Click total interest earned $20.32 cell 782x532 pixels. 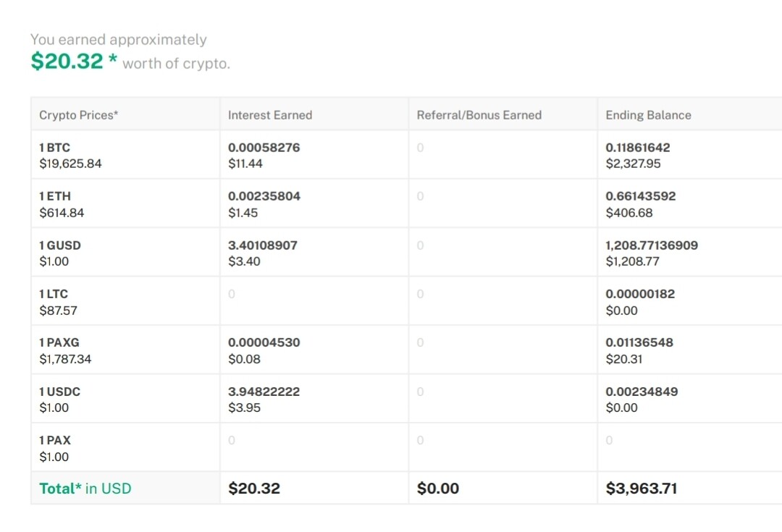[x=314, y=488]
